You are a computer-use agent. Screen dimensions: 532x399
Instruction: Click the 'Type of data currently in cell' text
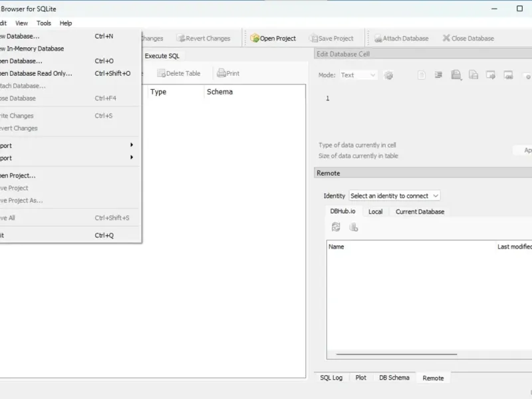tap(357, 145)
